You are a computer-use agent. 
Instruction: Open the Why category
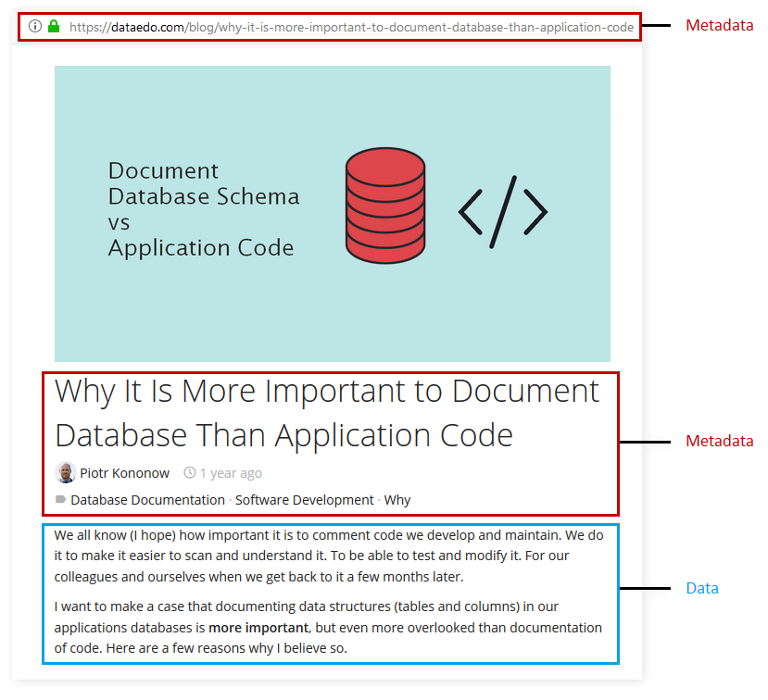click(397, 500)
